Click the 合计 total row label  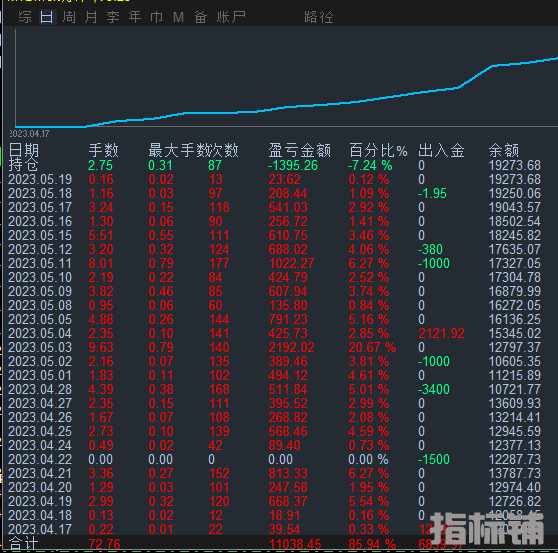23,544
